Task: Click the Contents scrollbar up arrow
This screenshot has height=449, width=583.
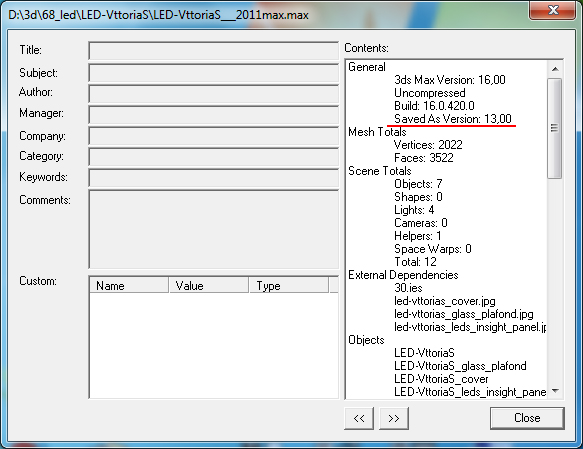Action: 555,69
